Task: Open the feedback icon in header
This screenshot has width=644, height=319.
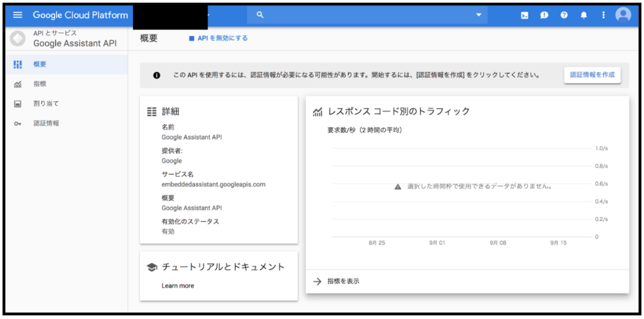Action: 544,16
